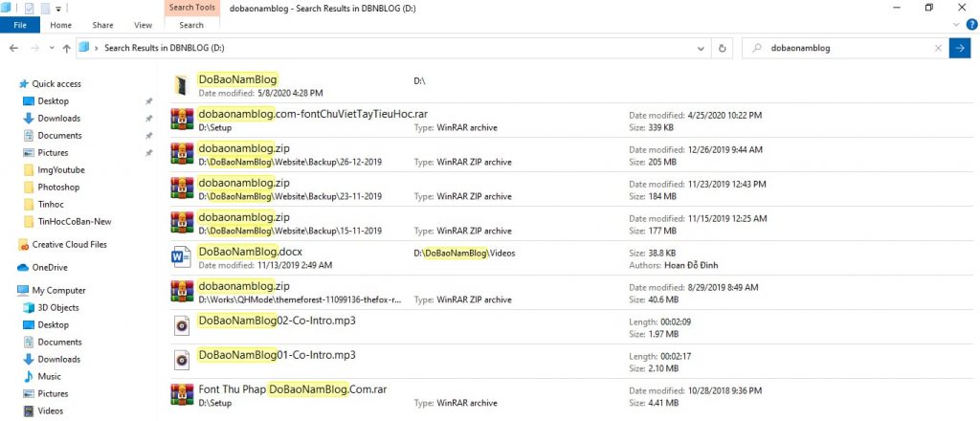Click WinRAR icon of QHMode themeforest zip

[x=182, y=292]
